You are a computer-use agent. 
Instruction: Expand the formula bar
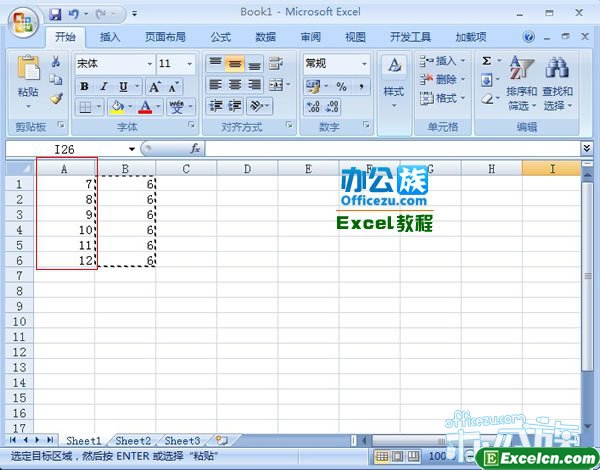point(587,148)
